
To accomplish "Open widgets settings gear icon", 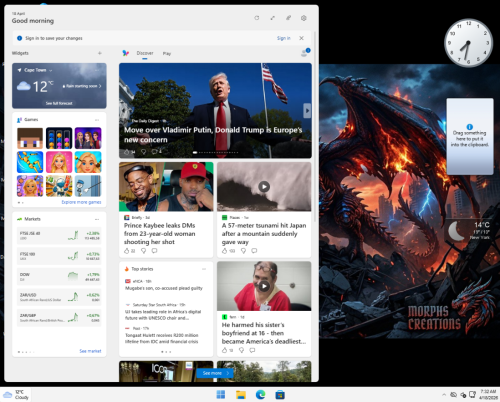I will pyautogui.click(x=304, y=18).
